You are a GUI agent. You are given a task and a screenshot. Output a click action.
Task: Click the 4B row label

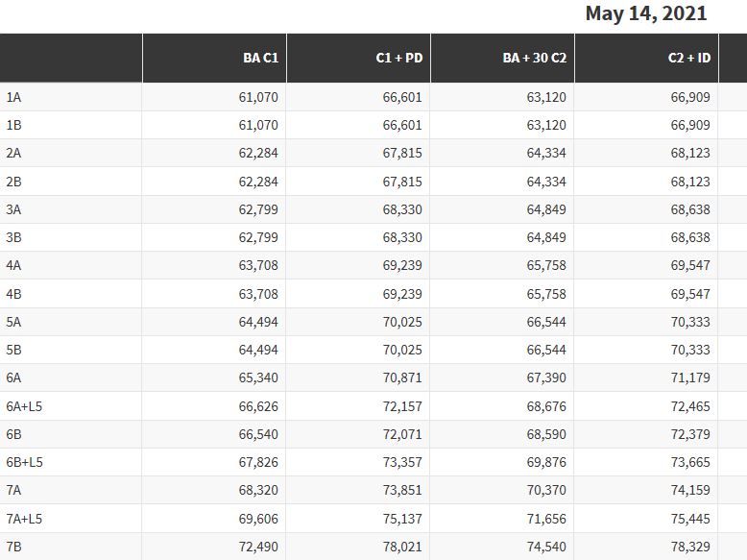click(14, 294)
